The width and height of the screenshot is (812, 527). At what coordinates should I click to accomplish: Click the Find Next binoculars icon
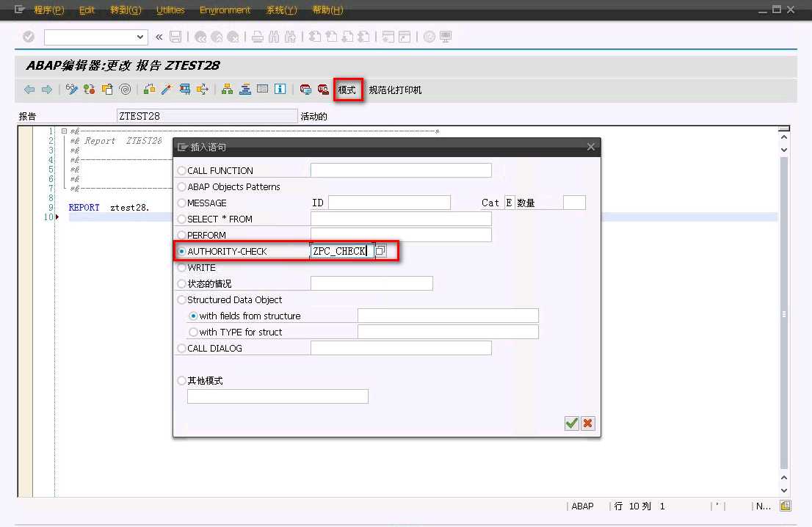tap(291, 37)
